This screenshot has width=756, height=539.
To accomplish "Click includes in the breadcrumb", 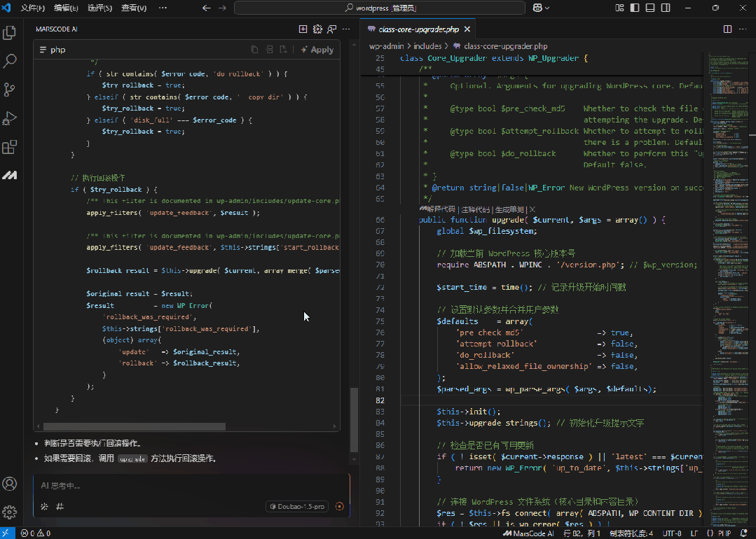I will 427,46.
